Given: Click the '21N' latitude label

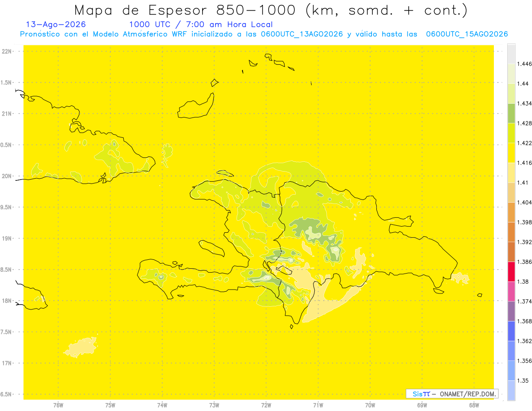Looking at the screenshot, I should click(8, 114).
